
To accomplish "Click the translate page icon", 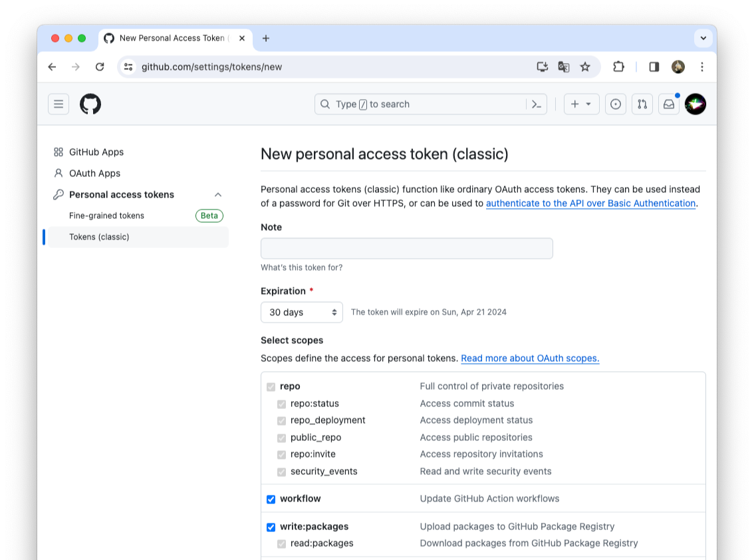I will point(564,67).
